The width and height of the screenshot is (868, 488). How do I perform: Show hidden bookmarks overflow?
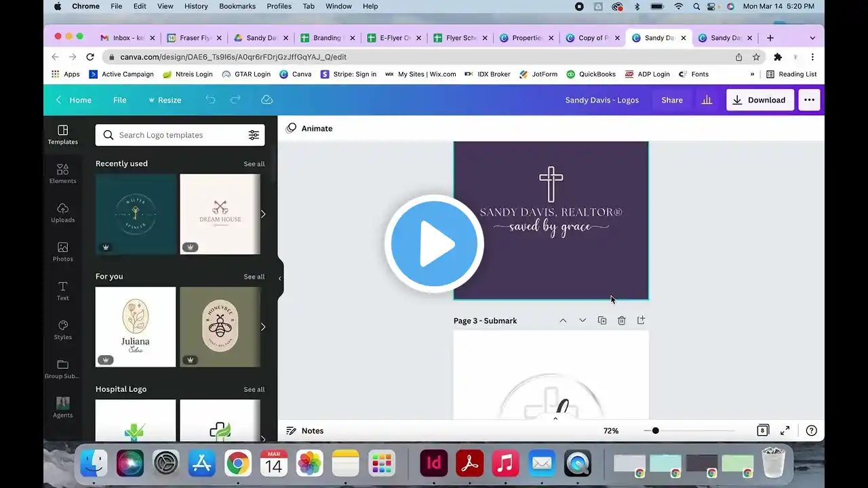point(752,74)
